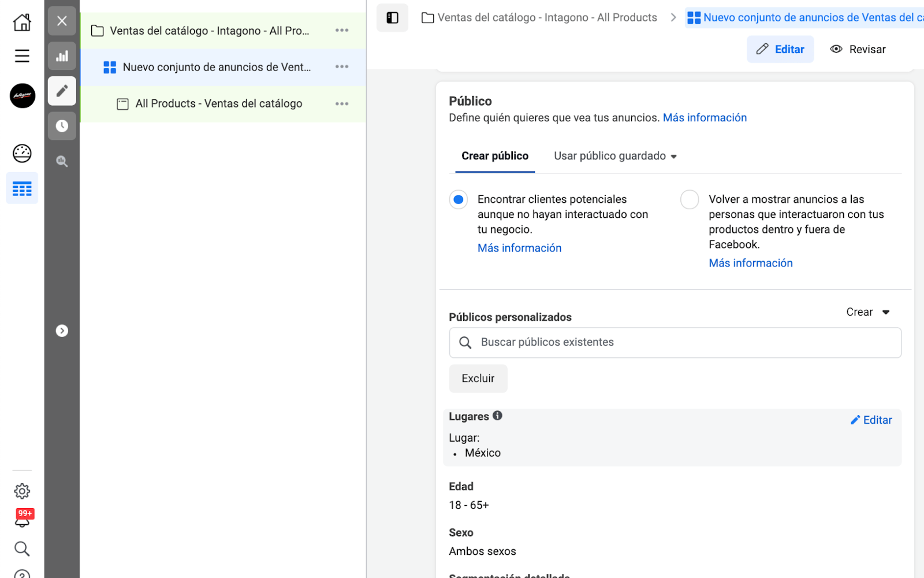Open the inspect magnifier icon
924x578 pixels.
click(62, 161)
